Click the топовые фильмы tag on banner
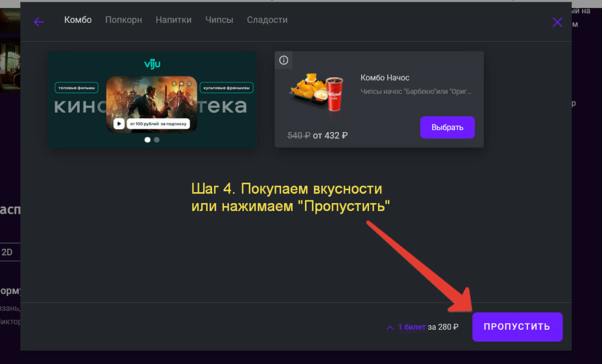This screenshot has height=364, width=602. pyautogui.click(x=77, y=88)
